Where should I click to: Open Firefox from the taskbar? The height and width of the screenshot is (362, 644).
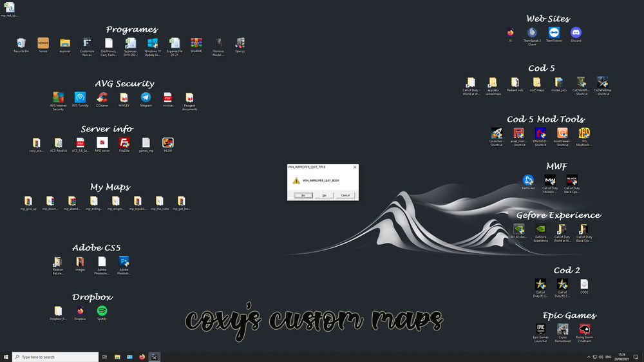pos(142,357)
